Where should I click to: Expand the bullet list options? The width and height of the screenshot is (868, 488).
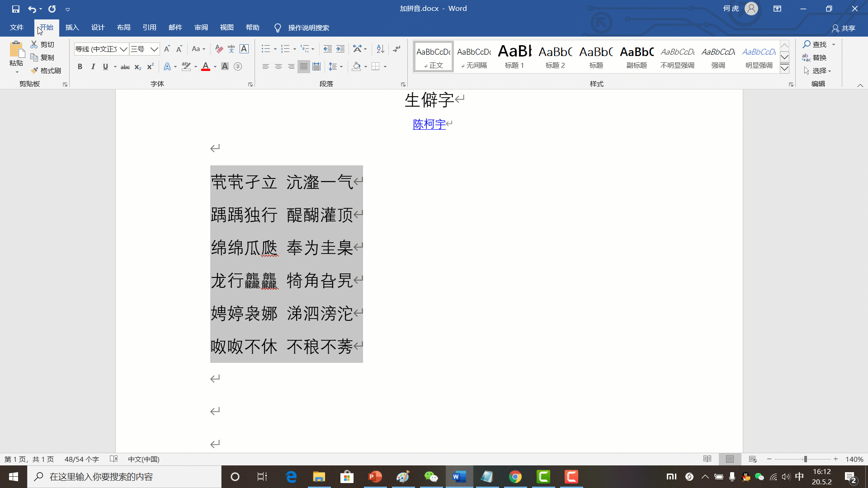275,49
